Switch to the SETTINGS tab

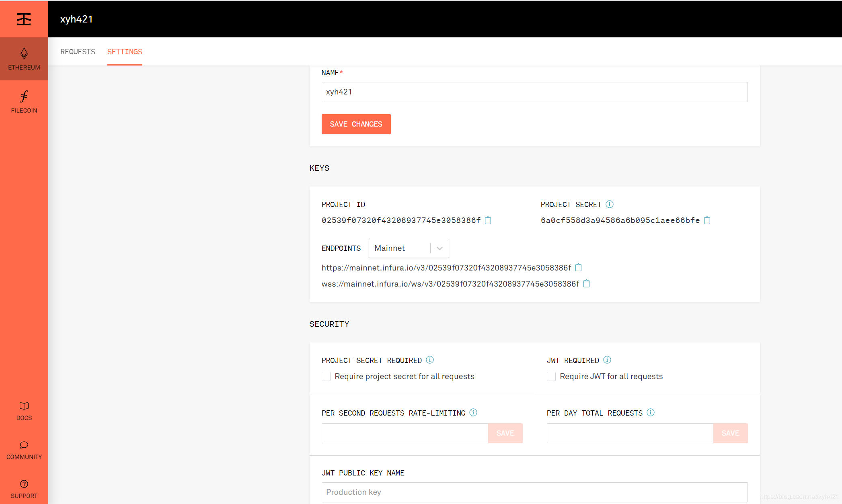(x=125, y=51)
